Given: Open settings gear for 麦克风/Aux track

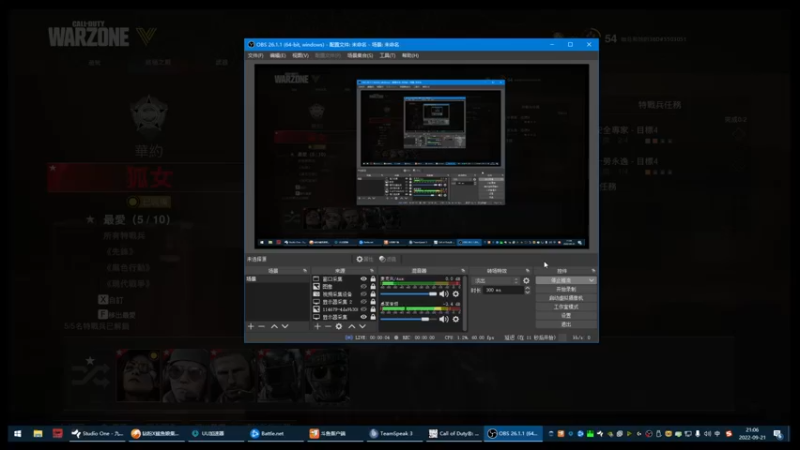Looking at the screenshot, I should pos(456,294).
